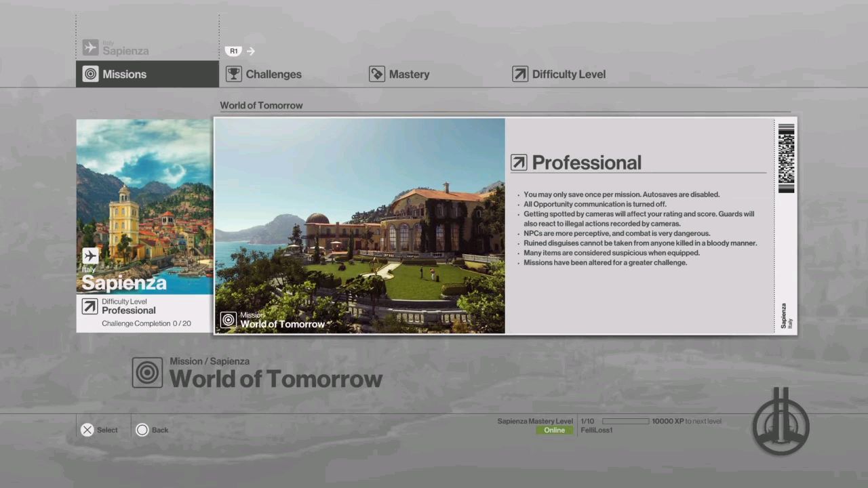Click the Opportunity communication turned off line
868x488 pixels.
[595, 204]
